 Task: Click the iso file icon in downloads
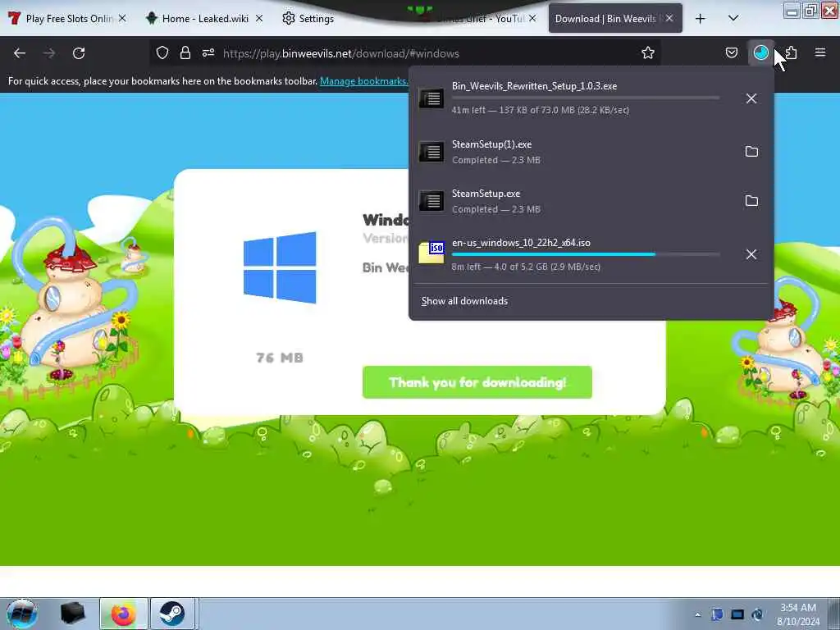point(431,253)
